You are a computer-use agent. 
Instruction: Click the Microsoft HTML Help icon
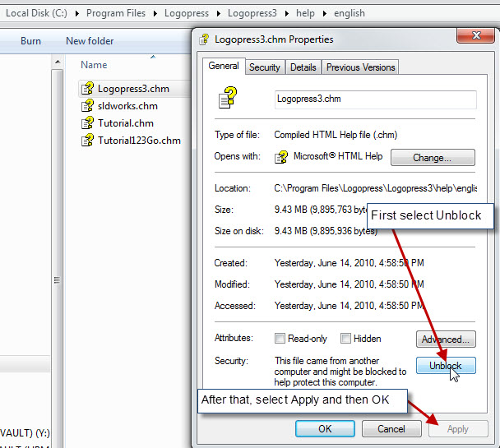pos(281,157)
